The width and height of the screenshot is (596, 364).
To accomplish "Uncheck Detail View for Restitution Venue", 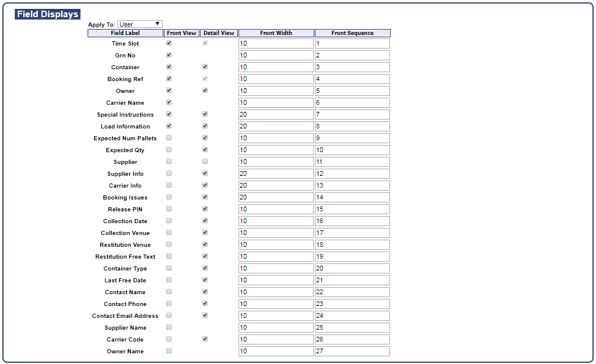I will pos(205,244).
